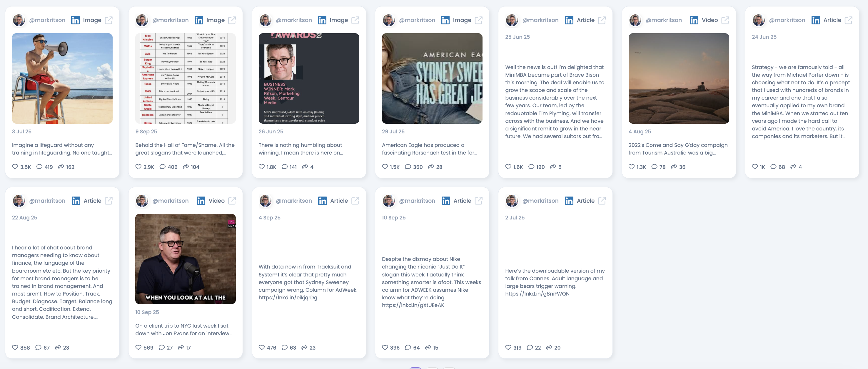The image size is (868, 369).
Task: Open the Sydney Sweeney American Eagle image
Action: pyautogui.click(x=432, y=78)
